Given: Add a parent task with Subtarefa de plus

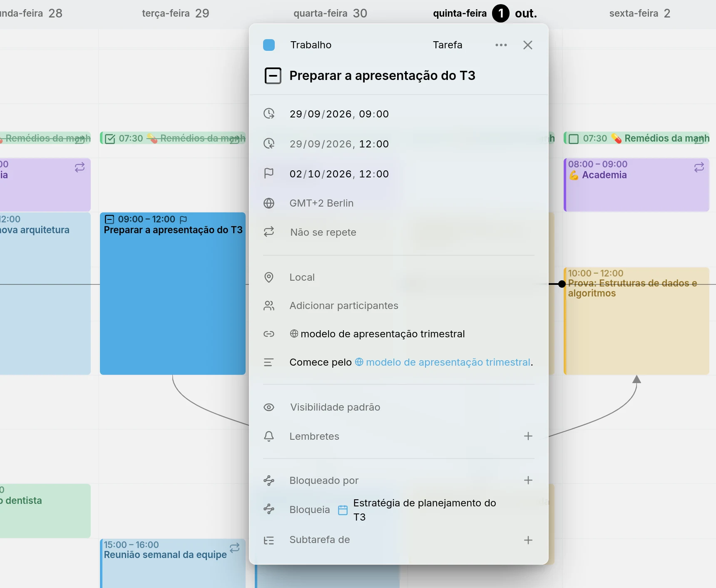Looking at the screenshot, I should [528, 540].
